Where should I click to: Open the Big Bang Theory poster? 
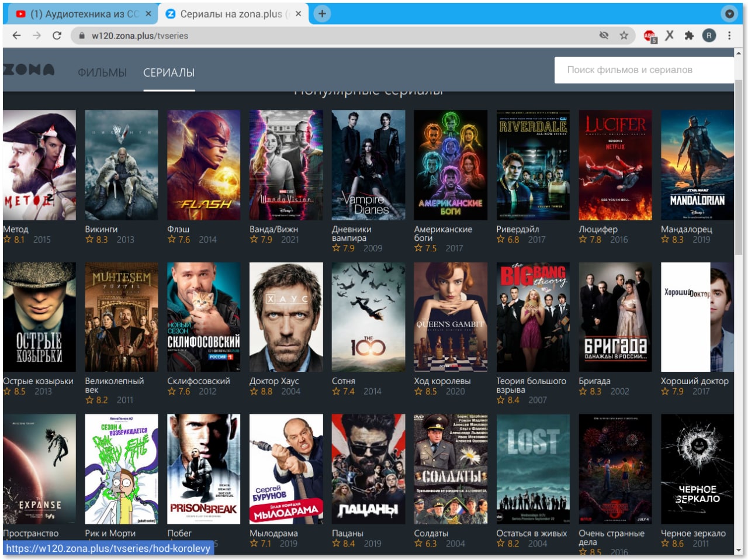[x=533, y=317]
